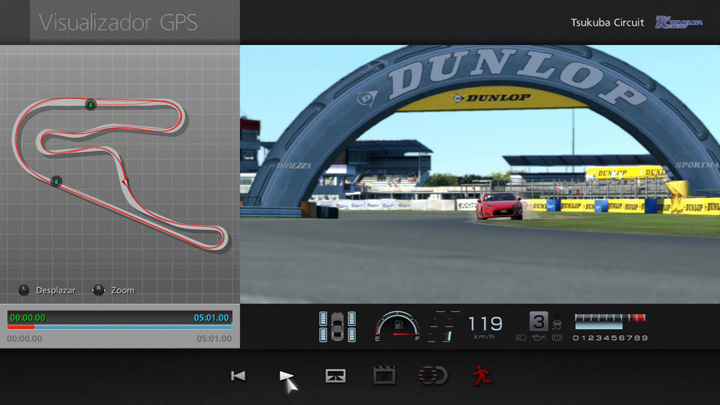Click the red car in replay view
This screenshot has width=720, height=405.
pos(499,205)
